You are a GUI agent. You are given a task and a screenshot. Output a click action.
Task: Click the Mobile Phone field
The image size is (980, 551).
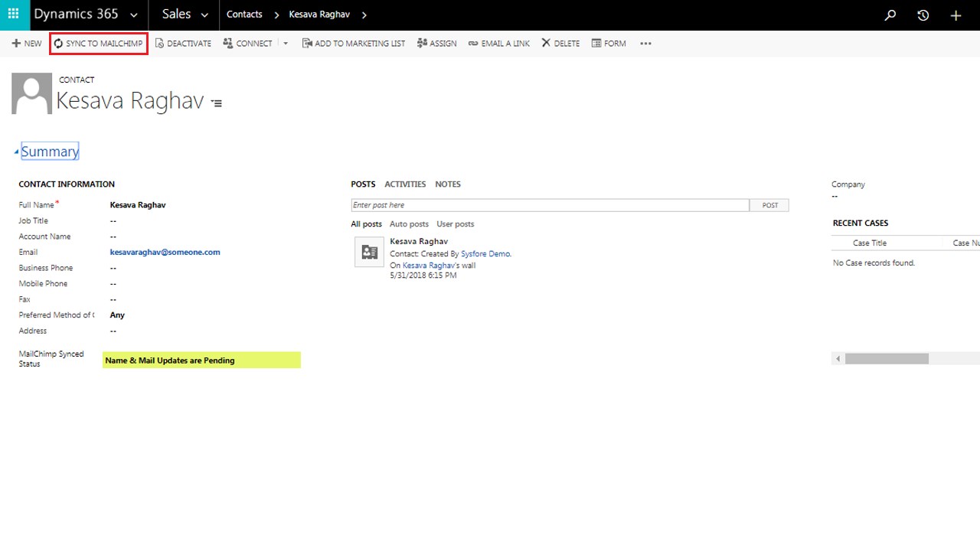113,284
